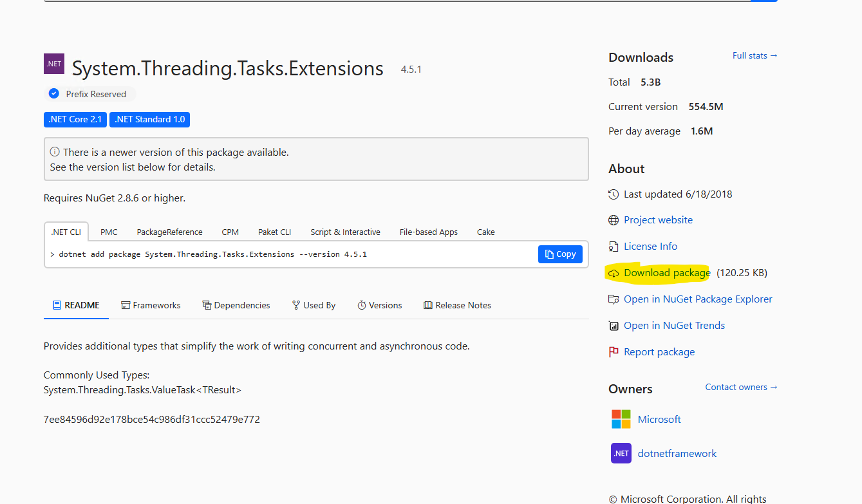Screen dimensions: 862x504
Task: Click the Microsoft owner logo
Action: tap(621, 419)
